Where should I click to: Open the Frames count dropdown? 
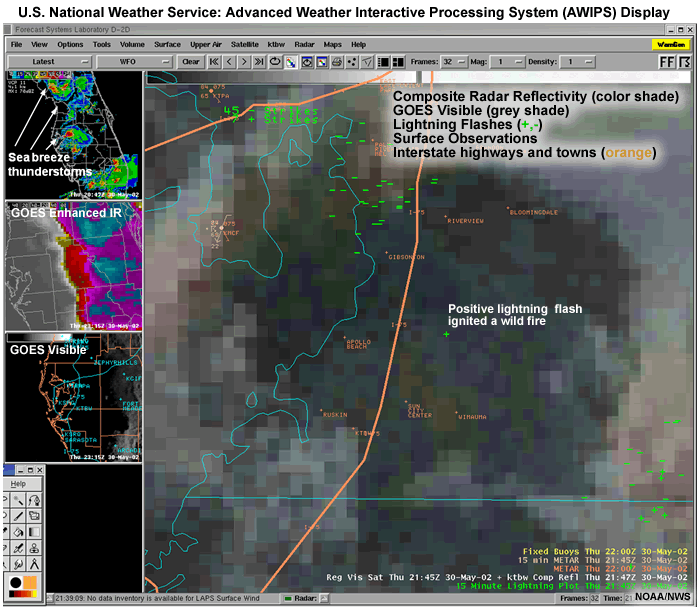coord(454,62)
